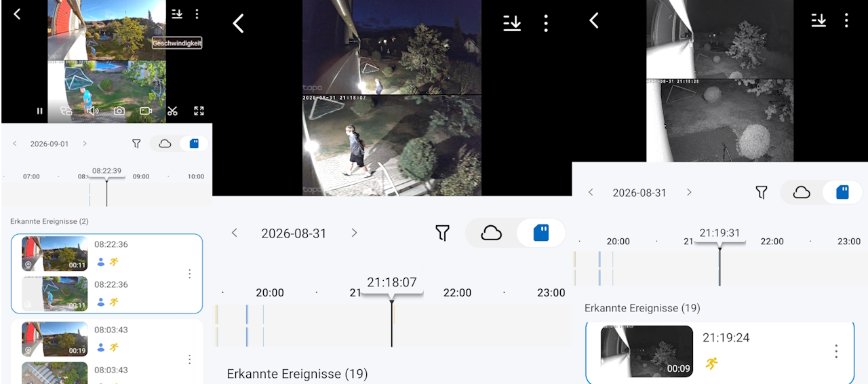Toggle SD card storage in the 21:19:31 panel

point(842,193)
